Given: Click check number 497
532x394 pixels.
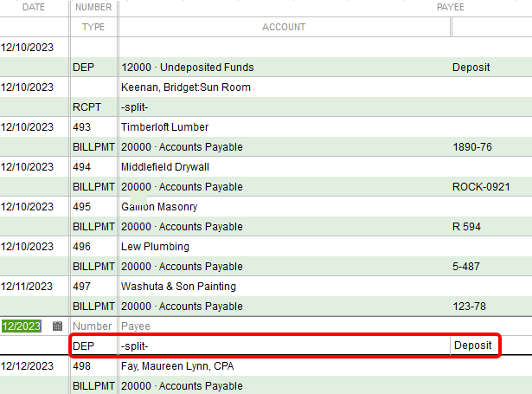Looking at the screenshot, I should click(82, 287).
